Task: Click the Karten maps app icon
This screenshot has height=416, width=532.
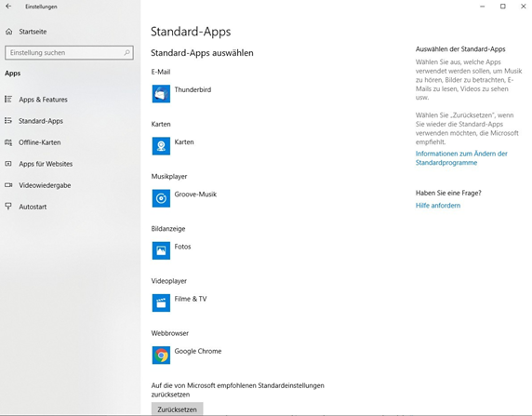Action: point(161,146)
